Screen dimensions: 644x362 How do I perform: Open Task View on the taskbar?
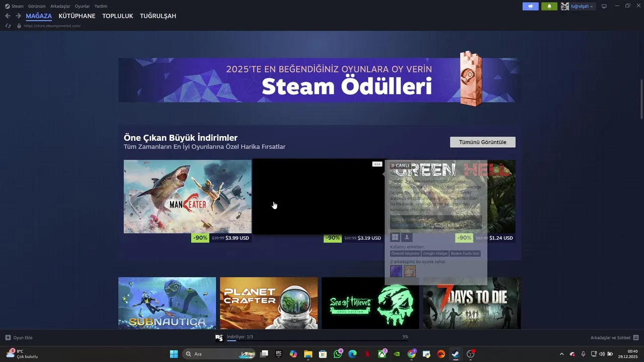[264, 354]
